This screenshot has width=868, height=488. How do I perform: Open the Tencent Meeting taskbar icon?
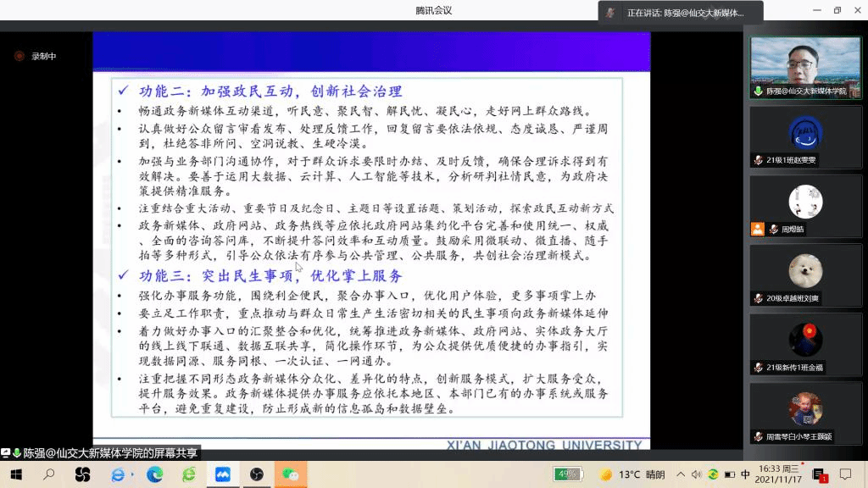(223, 474)
